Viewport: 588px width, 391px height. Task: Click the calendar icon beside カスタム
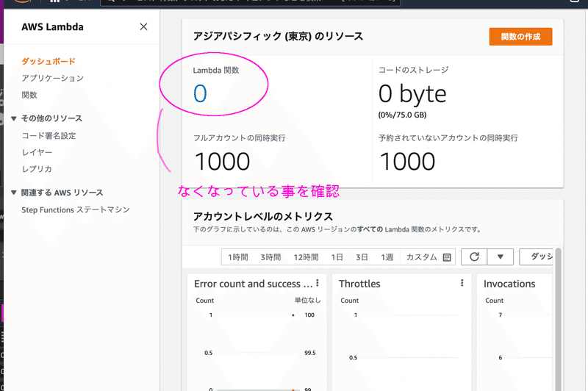point(447,257)
